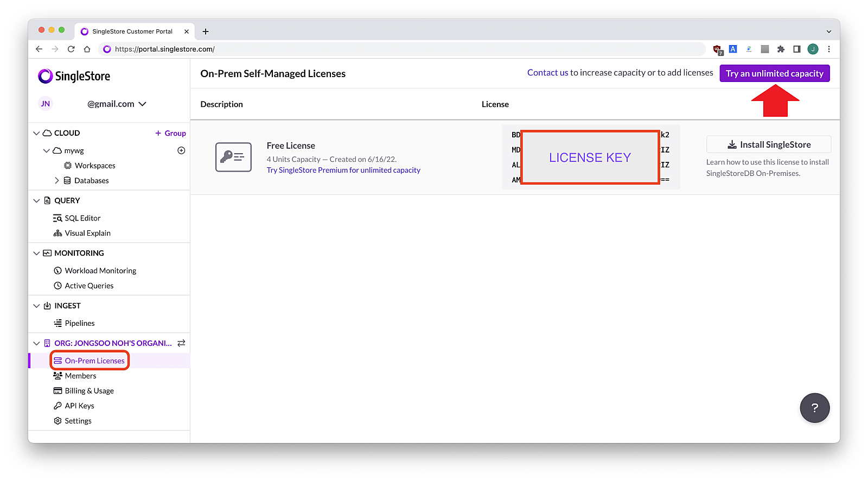Click the browser forward arrow
This screenshot has width=868, height=480.
[55, 49]
